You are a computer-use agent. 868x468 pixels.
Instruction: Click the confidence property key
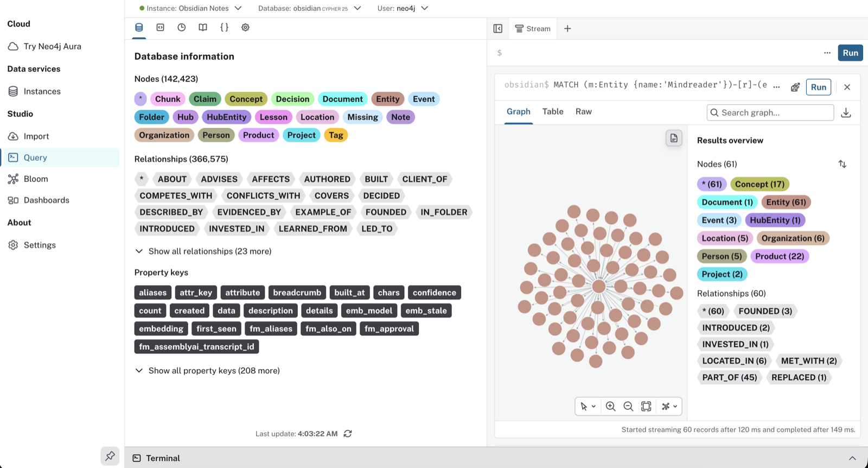pos(434,293)
